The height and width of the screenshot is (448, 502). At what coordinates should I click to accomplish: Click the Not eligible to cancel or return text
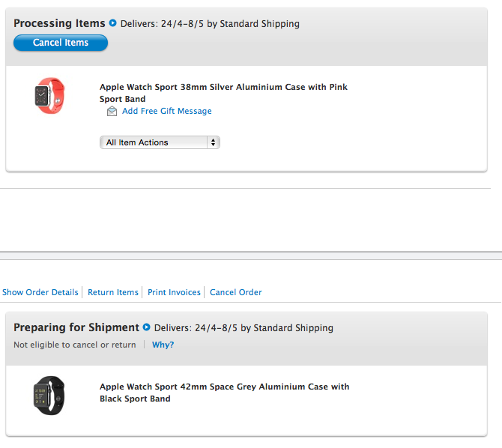click(75, 345)
